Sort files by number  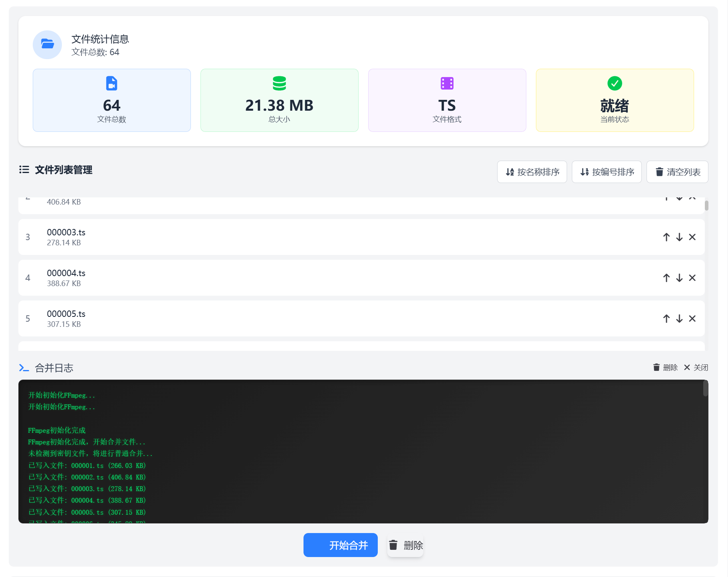pos(607,172)
